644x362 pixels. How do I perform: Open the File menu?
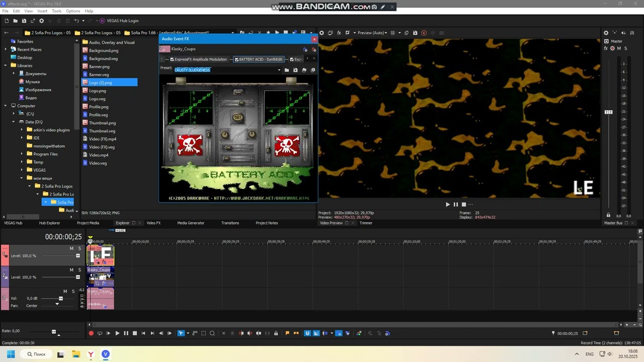(6, 11)
